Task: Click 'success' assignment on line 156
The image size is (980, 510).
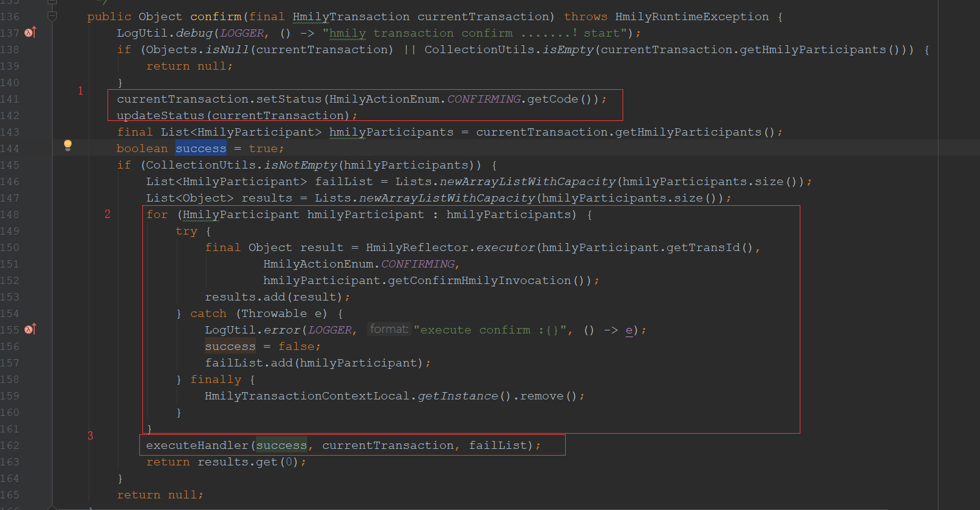Action: pos(230,346)
